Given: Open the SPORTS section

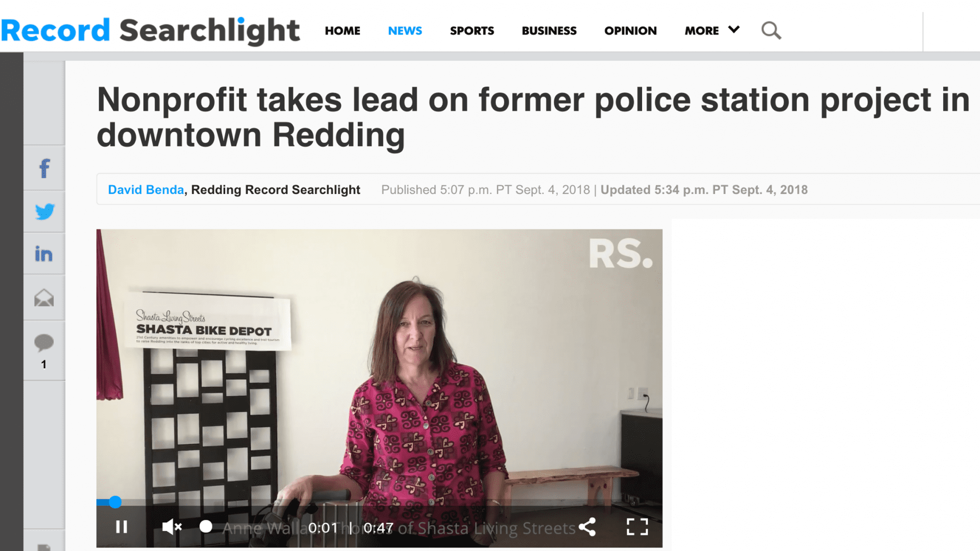Looking at the screenshot, I should (x=472, y=31).
